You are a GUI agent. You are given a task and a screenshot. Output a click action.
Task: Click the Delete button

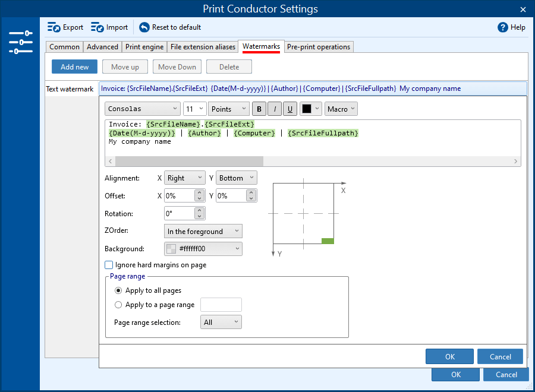click(x=229, y=67)
